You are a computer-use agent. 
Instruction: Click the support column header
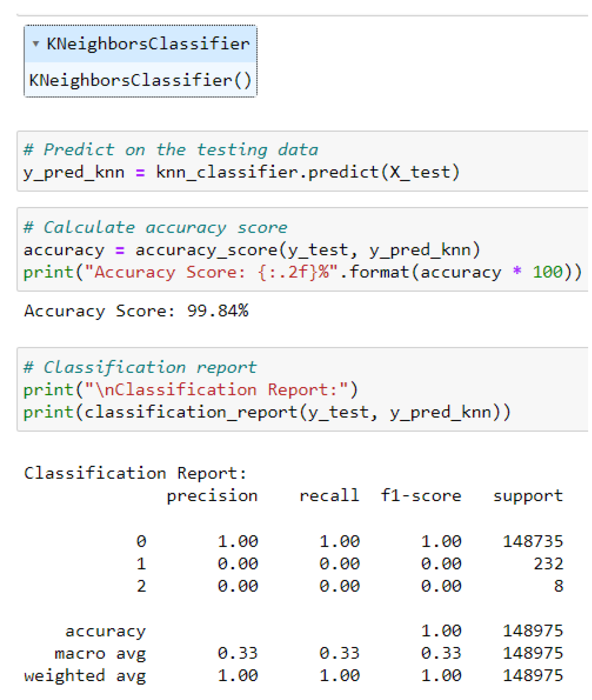[x=528, y=496]
